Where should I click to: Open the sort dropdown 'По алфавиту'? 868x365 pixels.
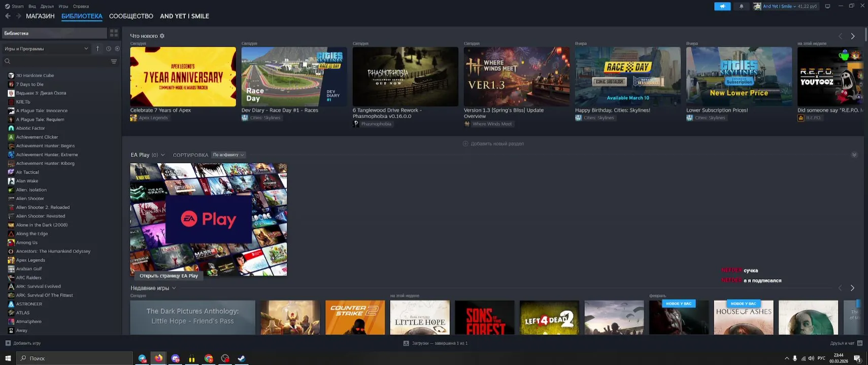point(228,155)
